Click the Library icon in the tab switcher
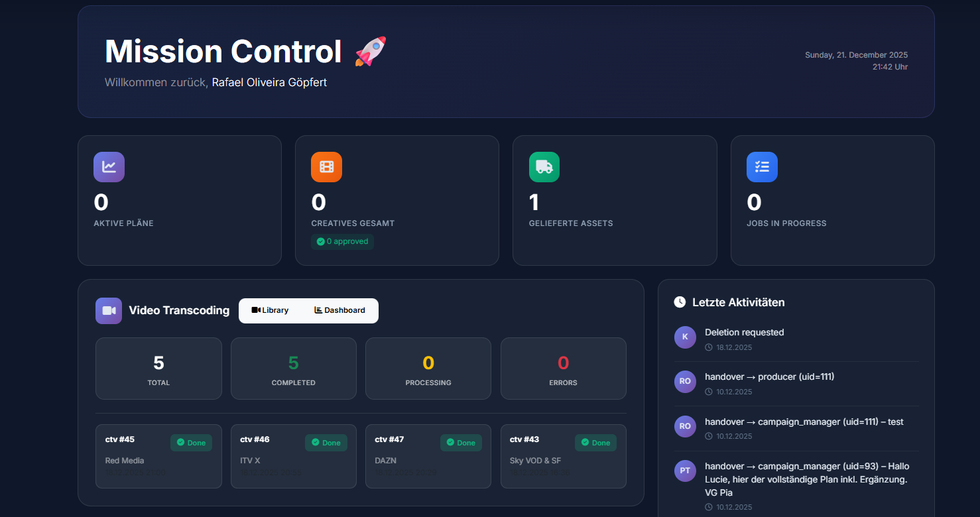This screenshot has width=980, height=517. point(255,310)
